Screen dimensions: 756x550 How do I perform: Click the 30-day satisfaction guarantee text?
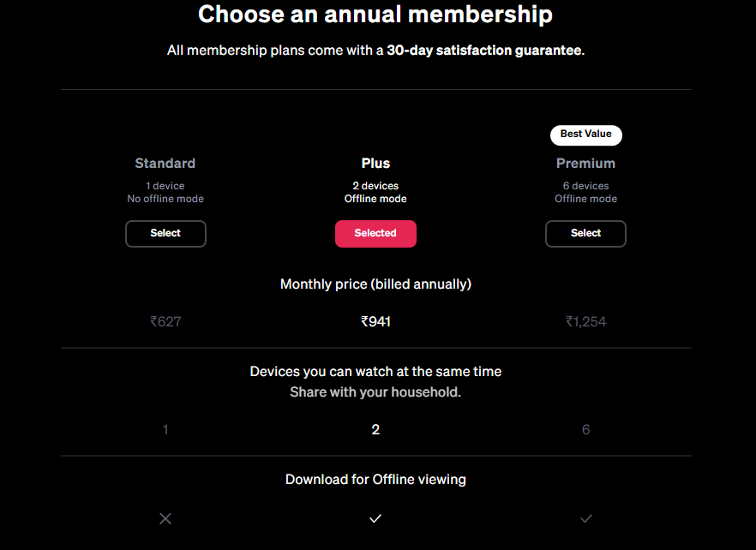(484, 51)
